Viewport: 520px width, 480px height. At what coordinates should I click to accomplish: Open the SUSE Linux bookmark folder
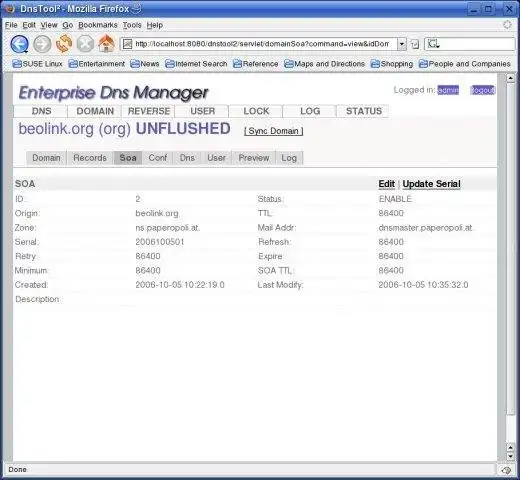(37, 64)
